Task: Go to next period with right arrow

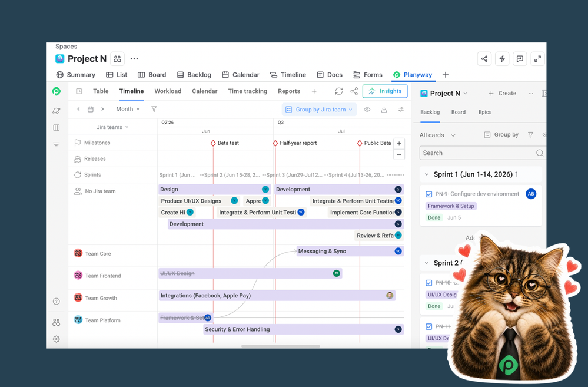Action: (102, 109)
